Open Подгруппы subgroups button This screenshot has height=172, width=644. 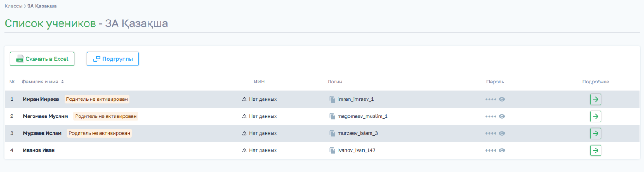click(x=113, y=59)
